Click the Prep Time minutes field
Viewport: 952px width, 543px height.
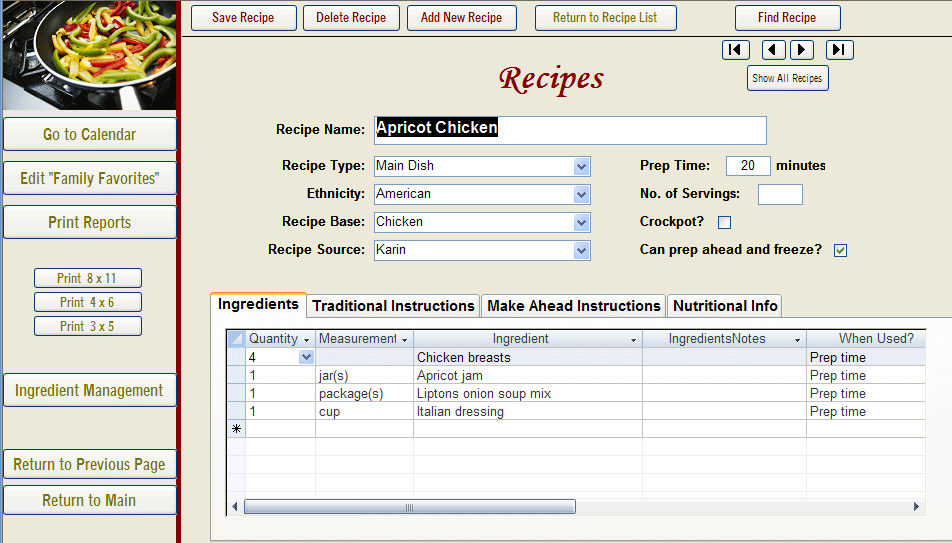point(748,166)
